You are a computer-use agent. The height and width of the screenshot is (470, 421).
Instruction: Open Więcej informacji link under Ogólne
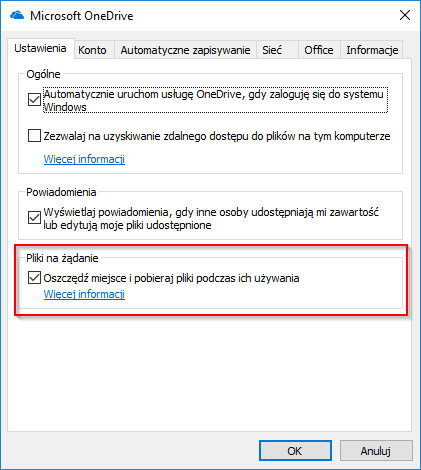click(x=84, y=159)
